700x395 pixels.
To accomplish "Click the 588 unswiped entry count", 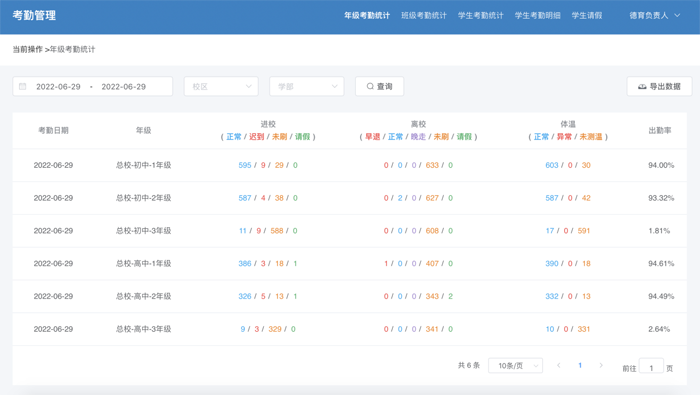I will click(277, 231).
